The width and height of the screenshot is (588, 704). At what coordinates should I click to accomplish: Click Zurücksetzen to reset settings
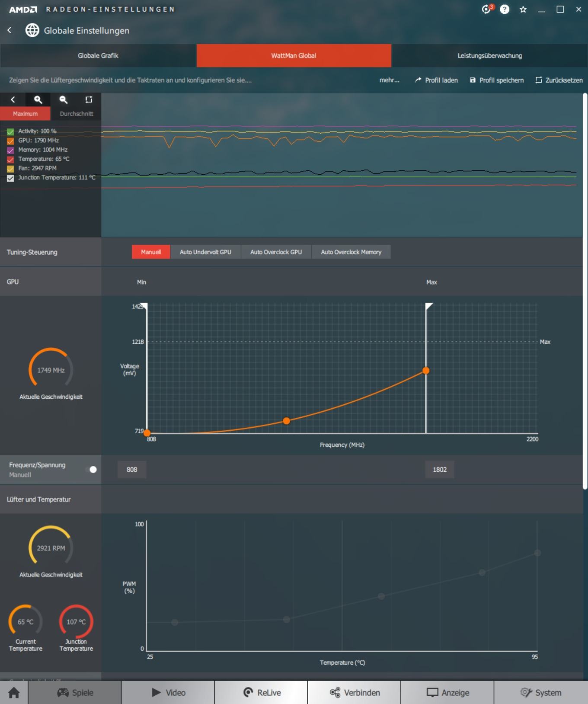point(559,80)
